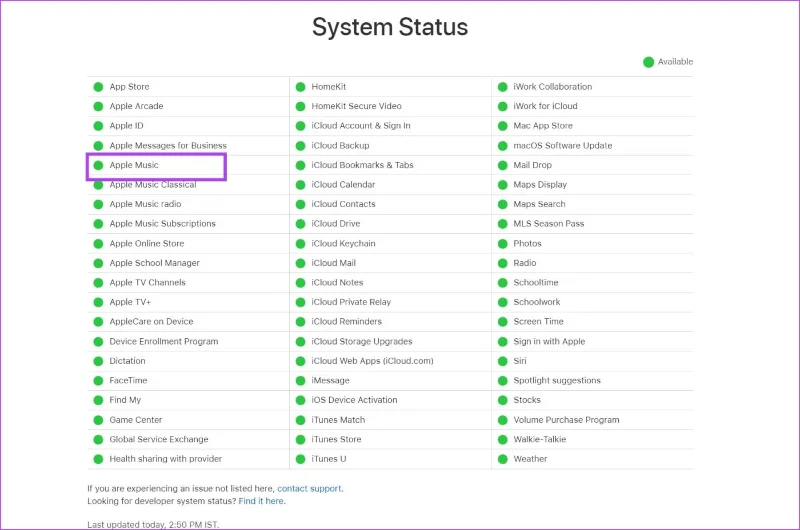Viewport: 800px width, 530px height.
Task: Click HomeKit Secure Video label
Action: (x=357, y=107)
